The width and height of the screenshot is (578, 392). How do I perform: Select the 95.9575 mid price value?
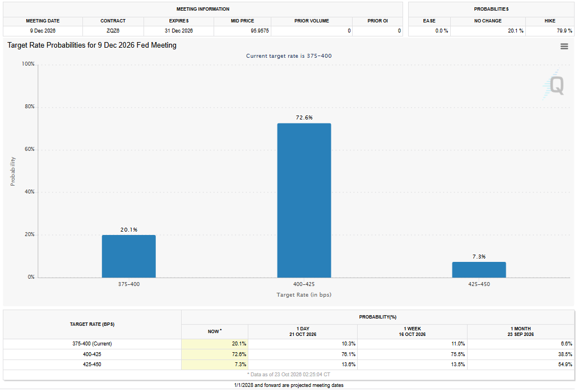(x=260, y=31)
